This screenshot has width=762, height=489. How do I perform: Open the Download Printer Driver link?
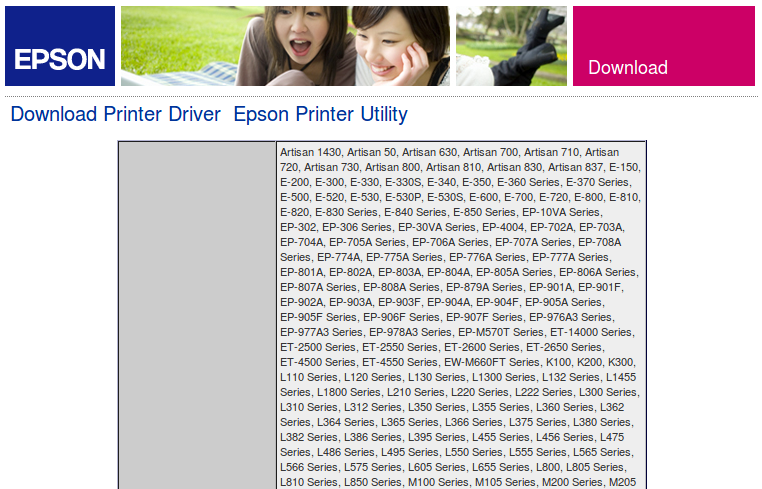[x=115, y=114]
